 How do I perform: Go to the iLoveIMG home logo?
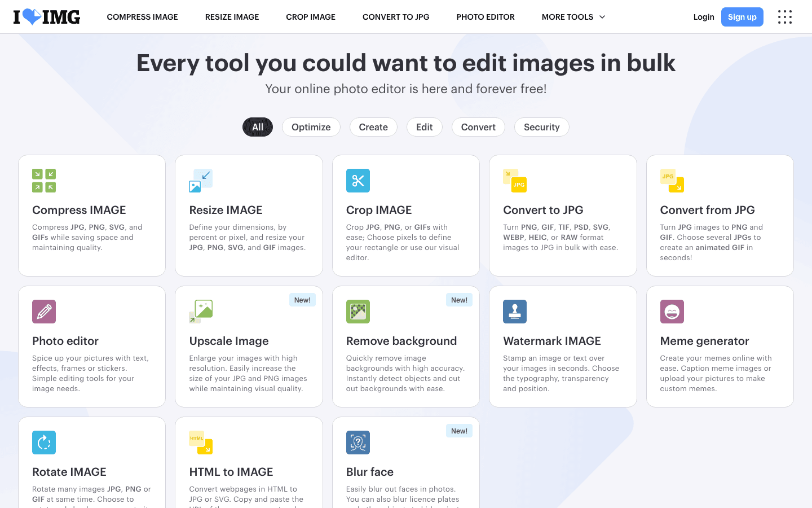(x=47, y=17)
